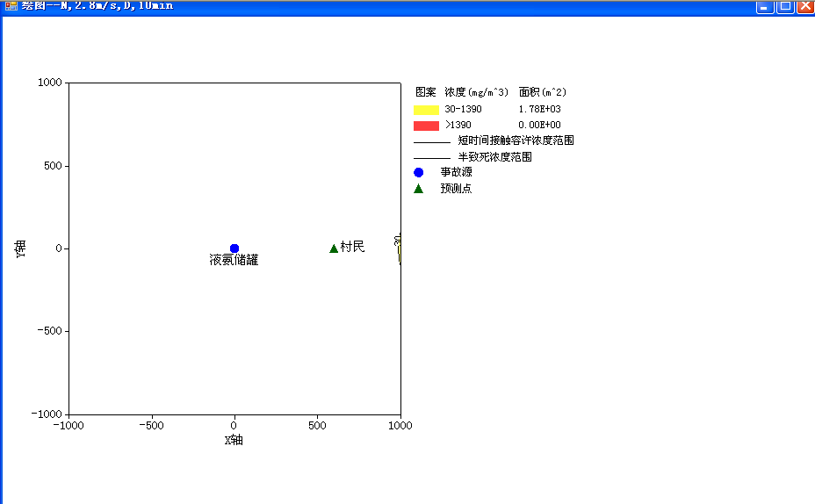Click the X-axis tick label 500

click(317, 426)
